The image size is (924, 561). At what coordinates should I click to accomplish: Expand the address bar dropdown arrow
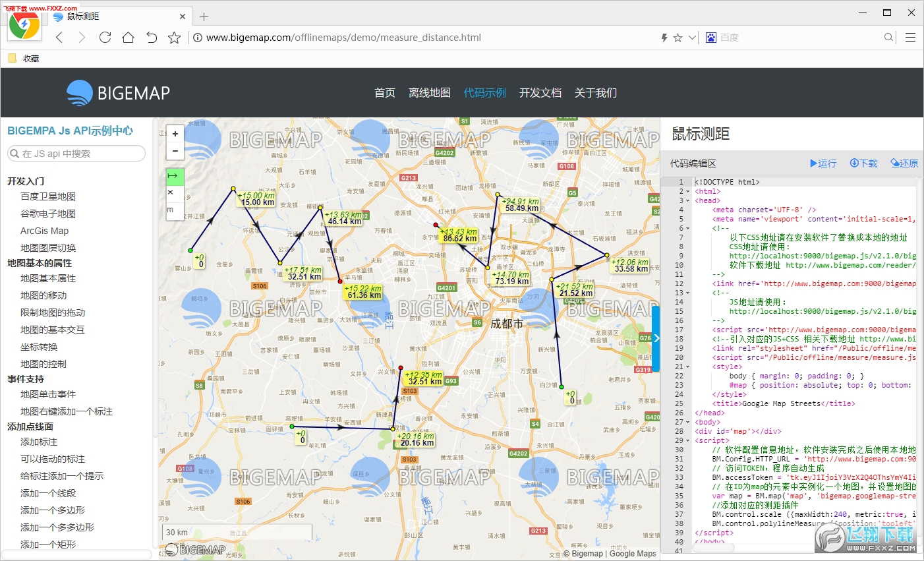692,38
